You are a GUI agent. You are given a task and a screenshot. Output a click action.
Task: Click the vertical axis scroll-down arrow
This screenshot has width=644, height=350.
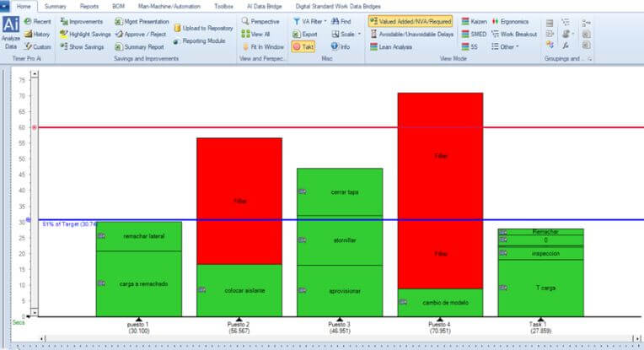[x=35, y=312]
